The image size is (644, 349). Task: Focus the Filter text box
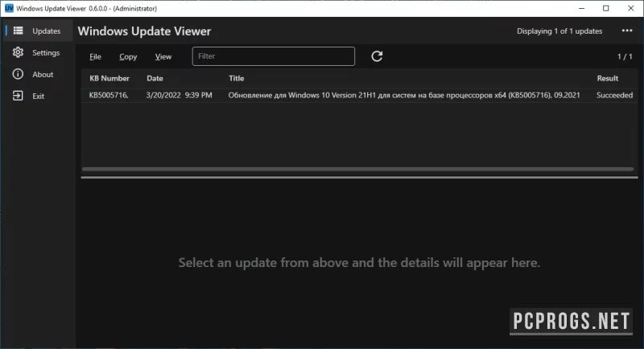[274, 56]
